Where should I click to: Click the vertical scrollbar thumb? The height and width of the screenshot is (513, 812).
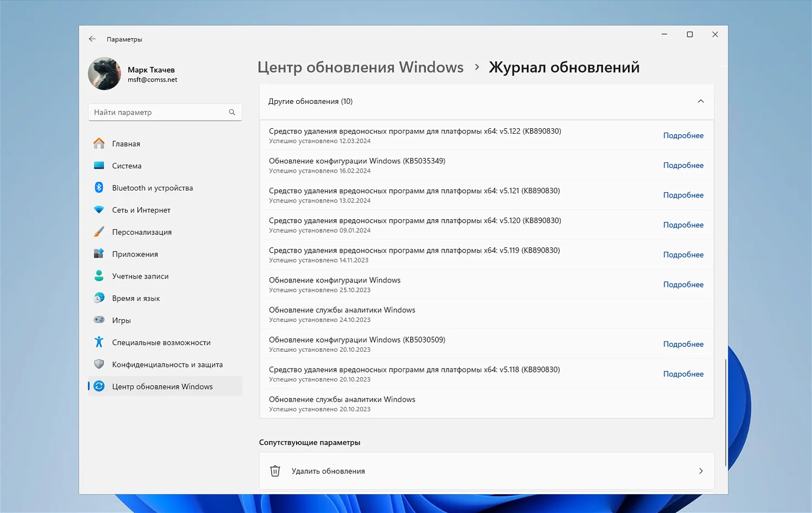tap(726, 412)
